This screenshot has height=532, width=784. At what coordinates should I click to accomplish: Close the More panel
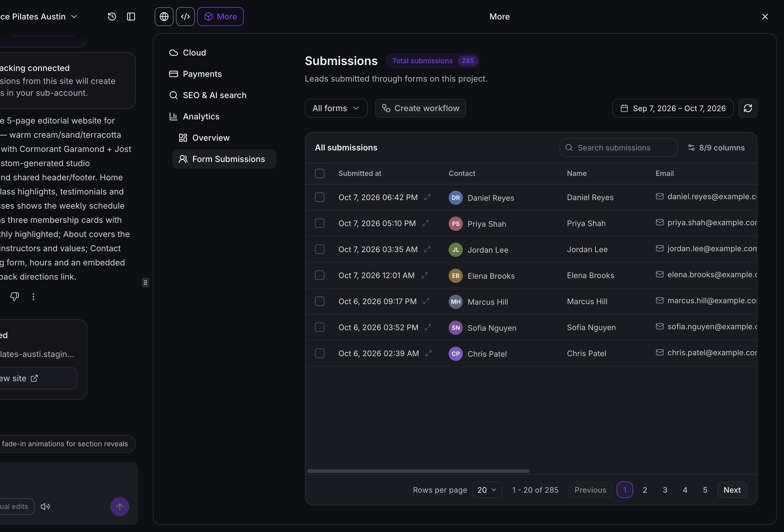(765, 17)
